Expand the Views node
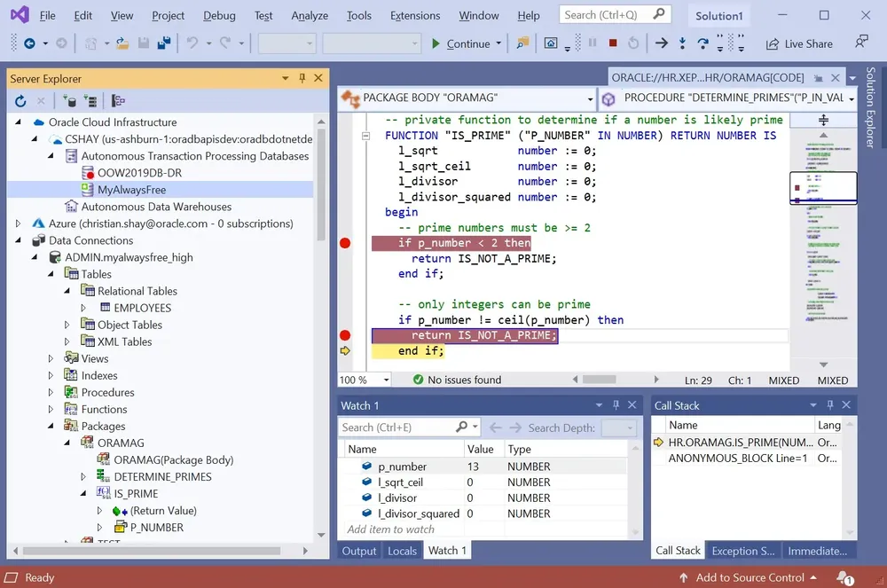Screen dimensions: 887x588 tap(51, 359)
